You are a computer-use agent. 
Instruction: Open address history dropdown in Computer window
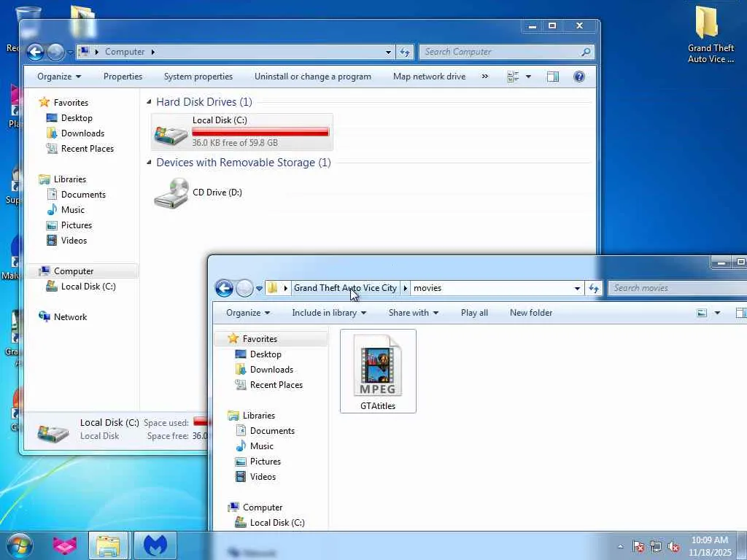pyautogui.click(x=388, y=52)
